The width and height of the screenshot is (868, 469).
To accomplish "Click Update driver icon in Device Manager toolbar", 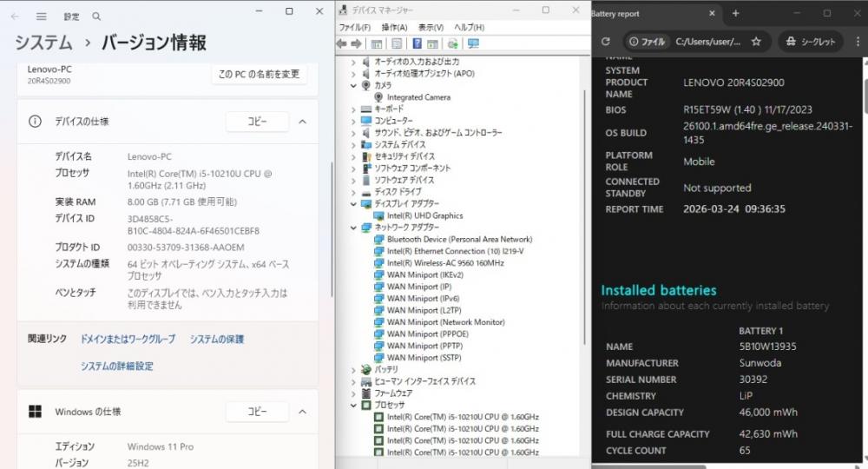I will (453, 43).
